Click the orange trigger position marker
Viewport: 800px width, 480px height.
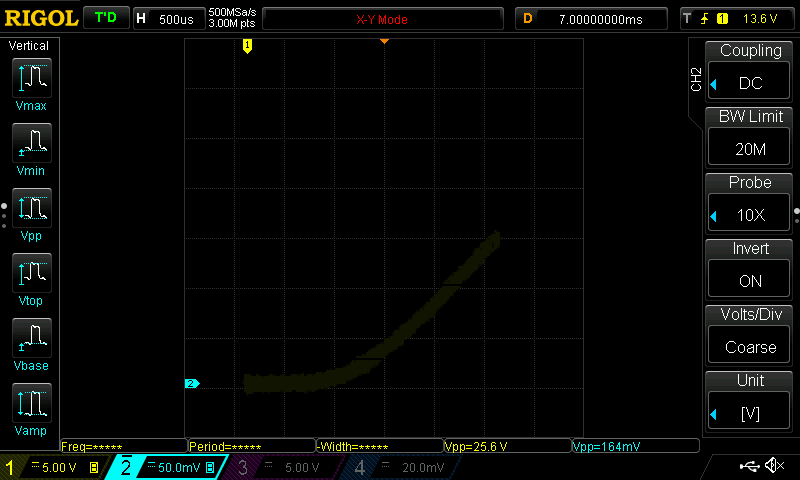point(384,41)
